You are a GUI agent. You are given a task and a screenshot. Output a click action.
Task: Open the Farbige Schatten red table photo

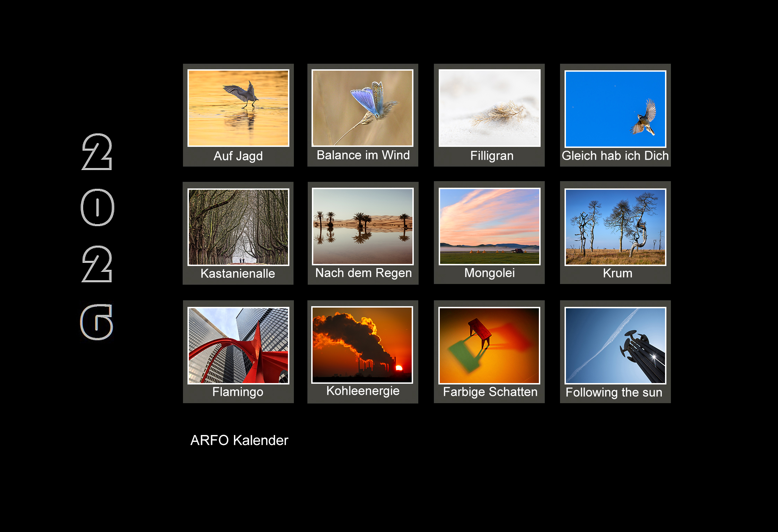pyautogui.click(x=489, y=345)
